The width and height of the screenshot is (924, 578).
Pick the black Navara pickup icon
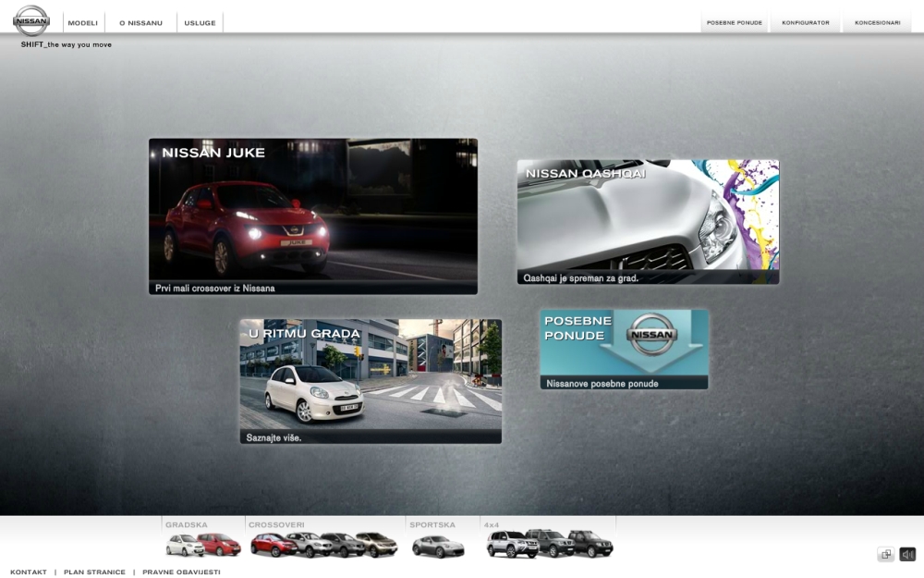[x=591, y=544]
